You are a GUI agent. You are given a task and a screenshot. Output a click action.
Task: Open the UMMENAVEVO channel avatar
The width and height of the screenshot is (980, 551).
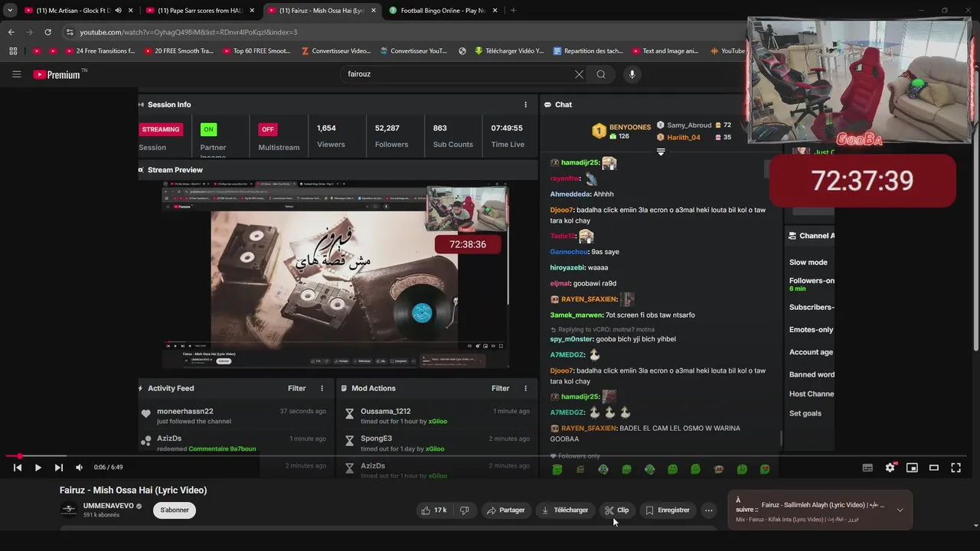pos(69,510)
